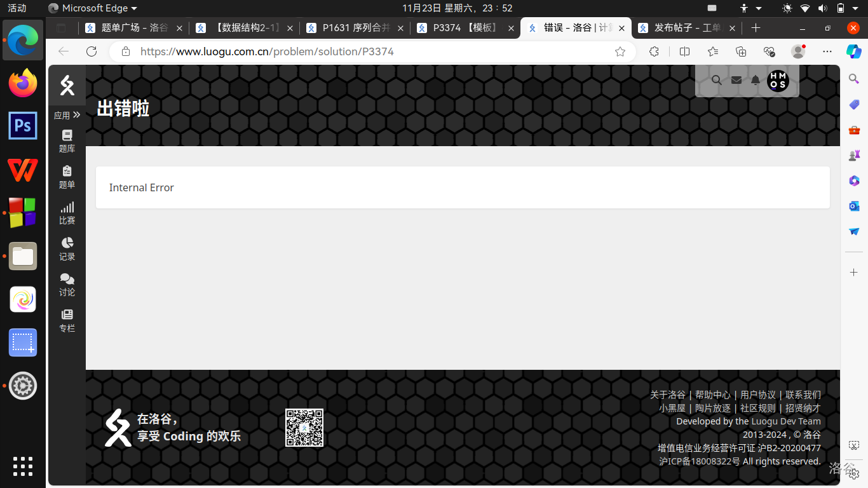This screenshot has height=488, width=868.
Task: Open the 题库 problem library sidebar icon
Action: pyautogui.click(x=67, y=141)
